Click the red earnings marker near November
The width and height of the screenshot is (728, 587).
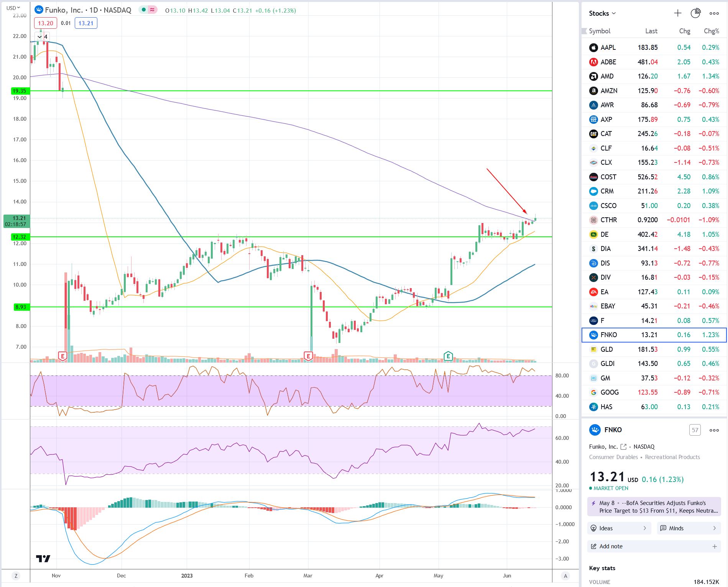pyautogui.click(x=62, y=356)
